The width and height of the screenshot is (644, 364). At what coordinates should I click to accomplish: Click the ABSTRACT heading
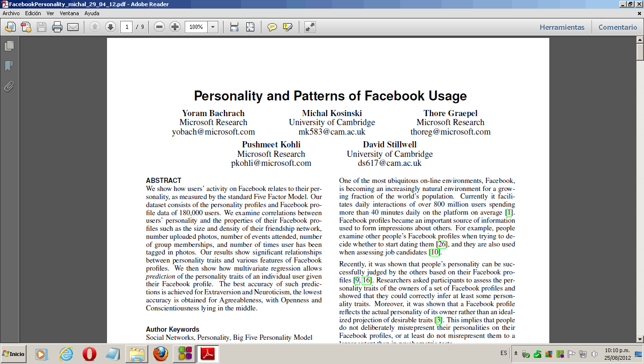163,181
